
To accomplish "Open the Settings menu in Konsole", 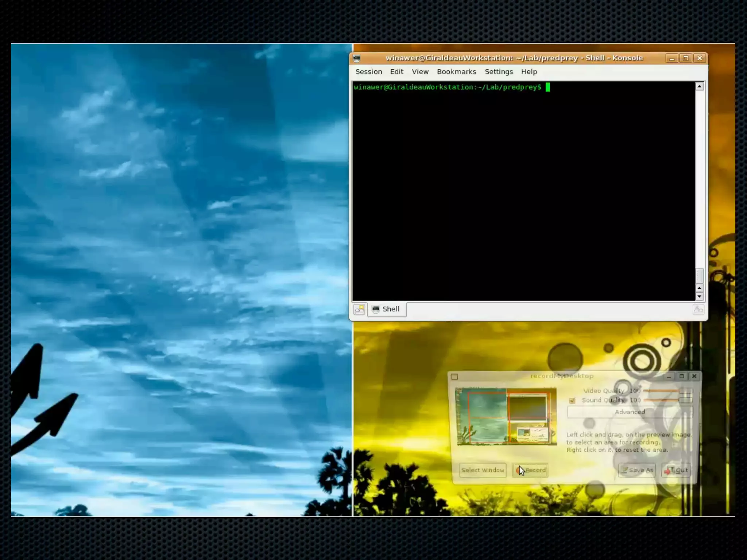I will [x=499, y=72].
